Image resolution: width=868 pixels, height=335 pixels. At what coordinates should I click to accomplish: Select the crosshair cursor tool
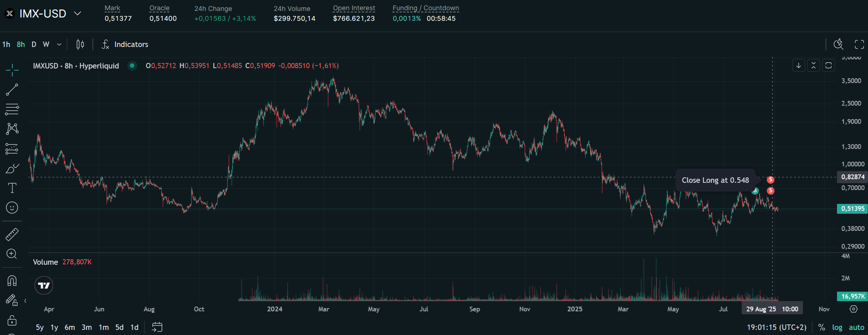[12, 70]
